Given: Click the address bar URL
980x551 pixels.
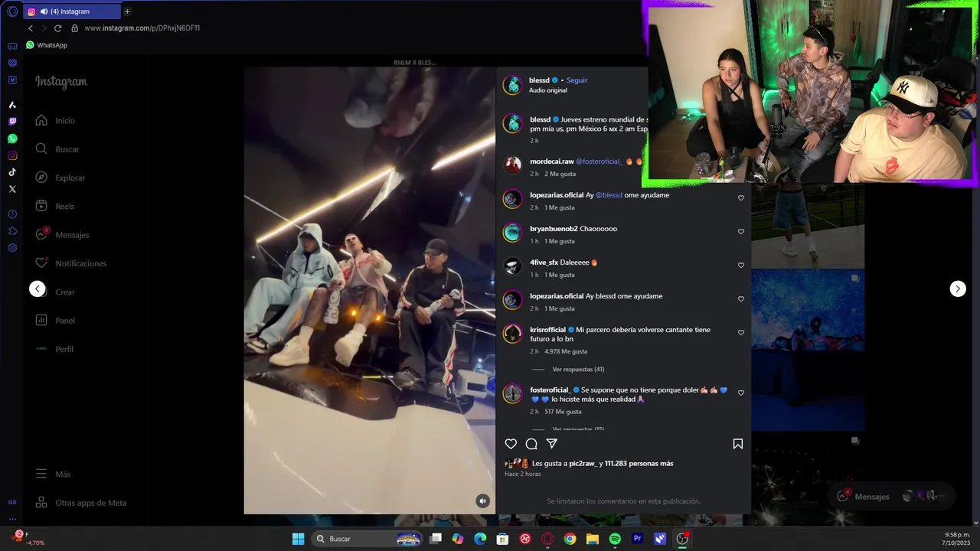Looking at the screenshot, I should [142, 28].
